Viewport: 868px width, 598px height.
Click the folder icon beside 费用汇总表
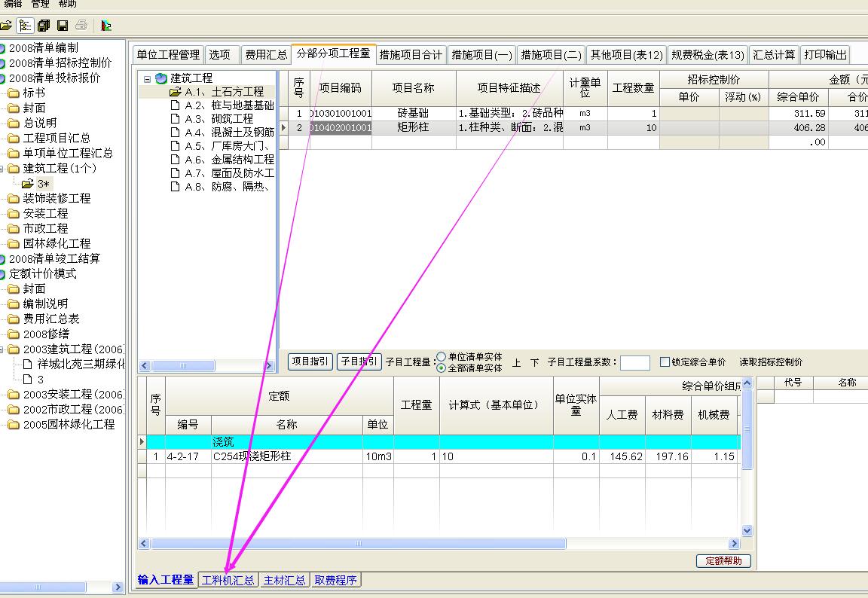pyautogui.click(x=14, y=319)
